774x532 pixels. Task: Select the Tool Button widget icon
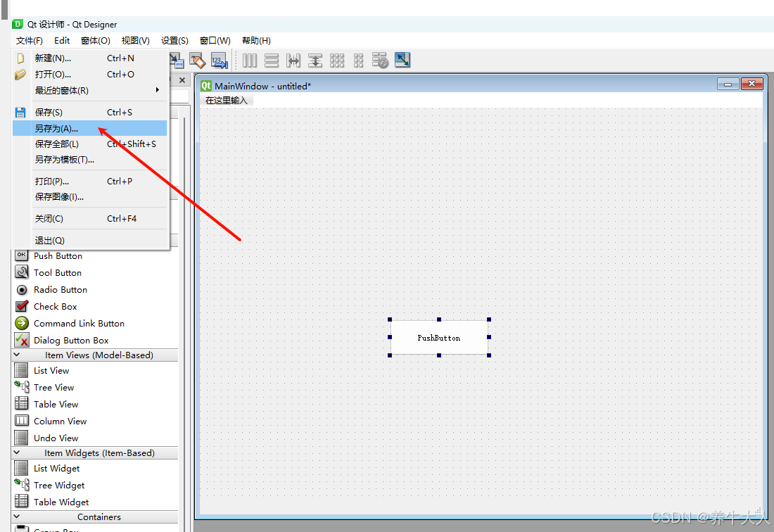22,272
